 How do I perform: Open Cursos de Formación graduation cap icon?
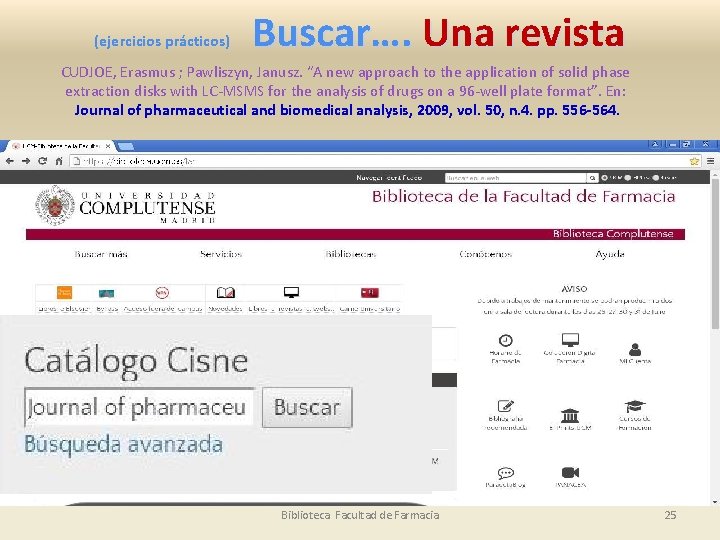click(635, 406)
